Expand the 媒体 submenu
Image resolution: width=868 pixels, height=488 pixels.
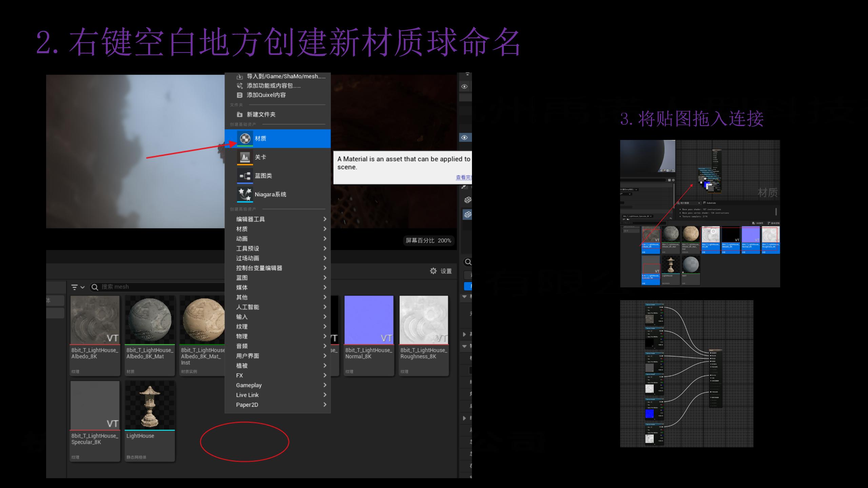tap(277, 287)
